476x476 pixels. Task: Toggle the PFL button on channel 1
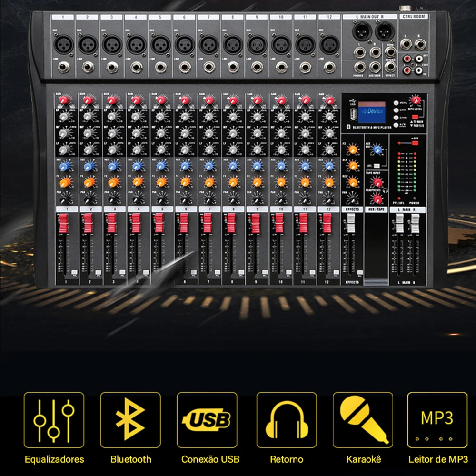tap(74, 272)
